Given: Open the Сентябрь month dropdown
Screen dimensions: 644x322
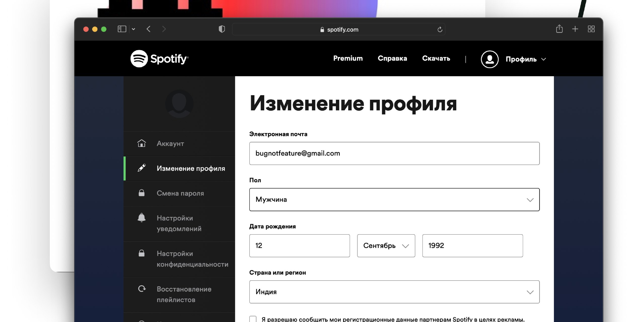Looking at the screenshot, I should point(386,246).
